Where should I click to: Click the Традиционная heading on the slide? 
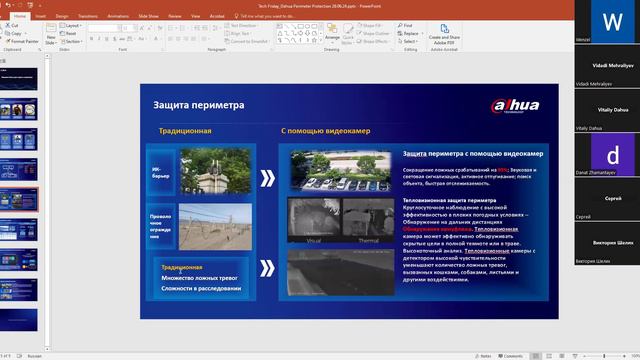click(185, 131)
